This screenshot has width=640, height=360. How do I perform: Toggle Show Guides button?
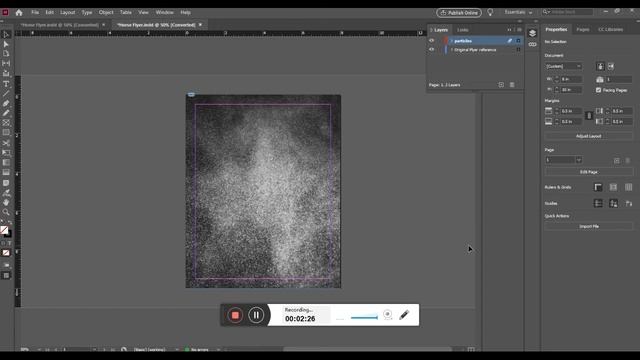(598, 203)
